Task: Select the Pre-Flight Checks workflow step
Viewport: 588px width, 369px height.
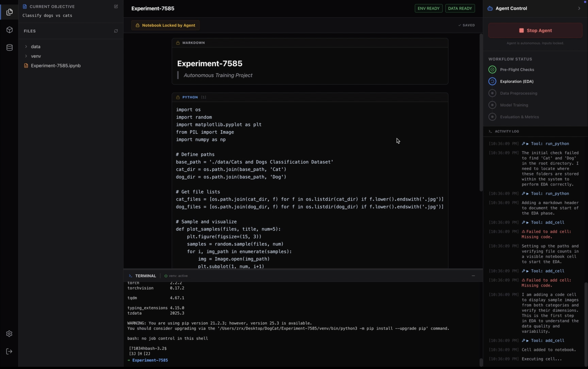Action: coord(517,70)
